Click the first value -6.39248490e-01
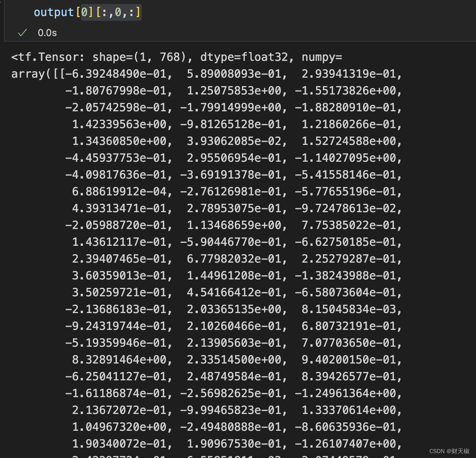The height and width of the screenshot is (458, 476). tap(115, 74)
